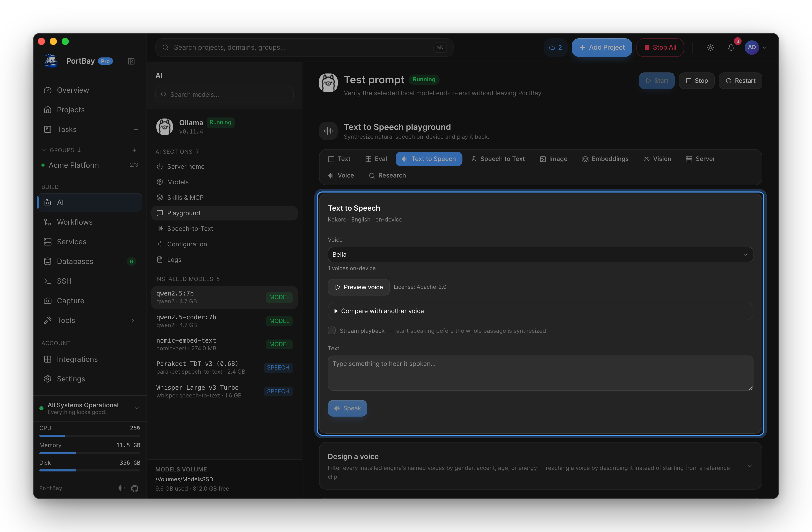The height and width of the screenshot is (532, 812).
Task: Expand the Tools submenu chevron
Action: coord(133,321)
